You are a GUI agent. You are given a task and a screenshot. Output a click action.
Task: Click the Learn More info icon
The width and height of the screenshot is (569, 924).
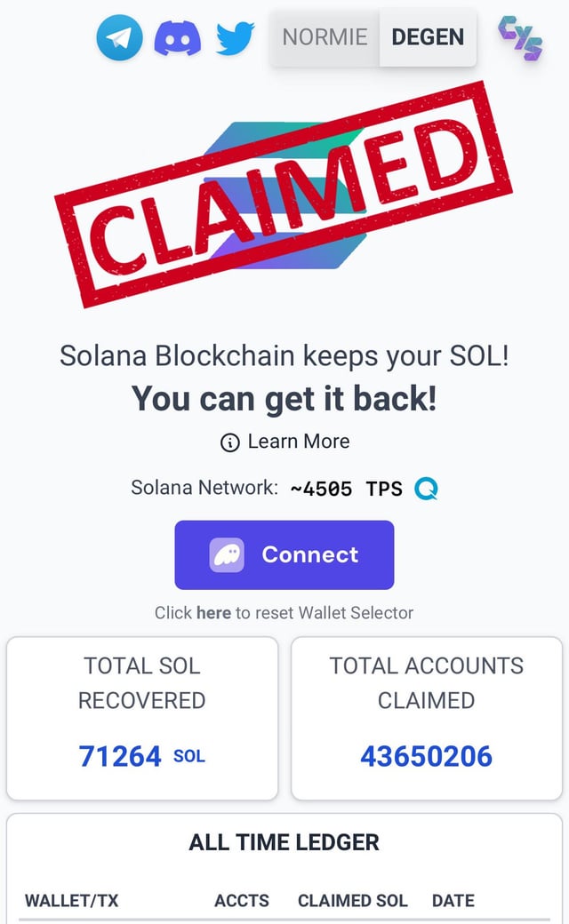(229, 442)
